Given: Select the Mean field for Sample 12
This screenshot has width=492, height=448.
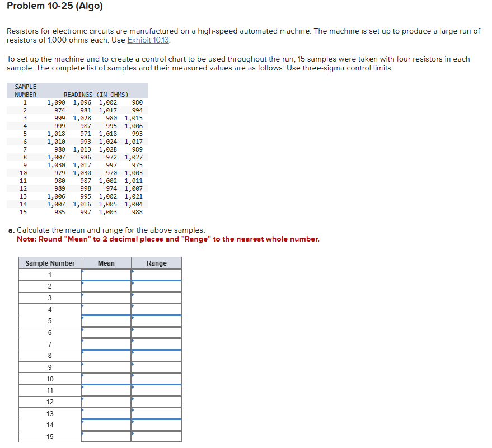Looking at the screenshot, I should 106,402.
